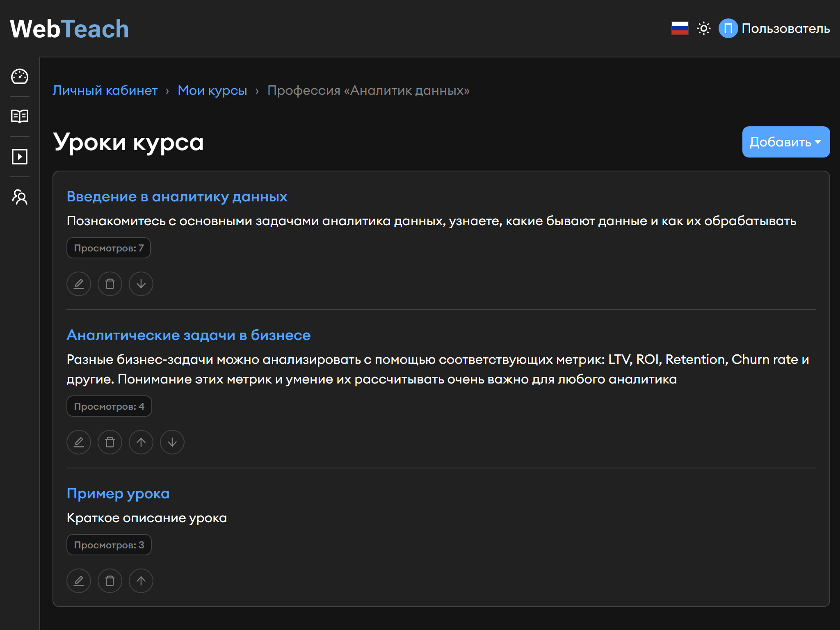
Task: Click the video play sidebar icon
Action: [19, 157]
